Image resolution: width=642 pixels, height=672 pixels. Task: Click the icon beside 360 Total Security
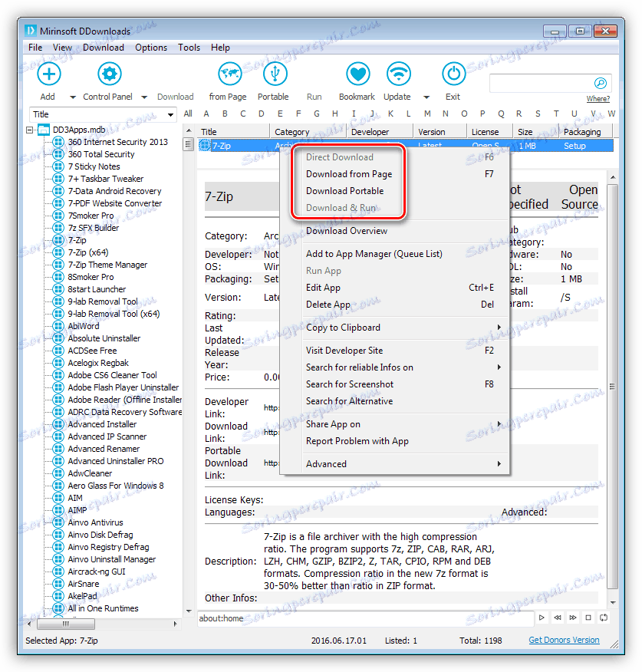tap(58, 154)
